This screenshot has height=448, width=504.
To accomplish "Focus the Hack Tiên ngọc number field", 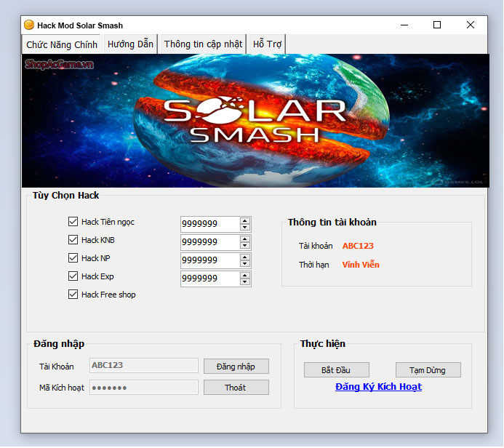I will [x=210, y=224].
